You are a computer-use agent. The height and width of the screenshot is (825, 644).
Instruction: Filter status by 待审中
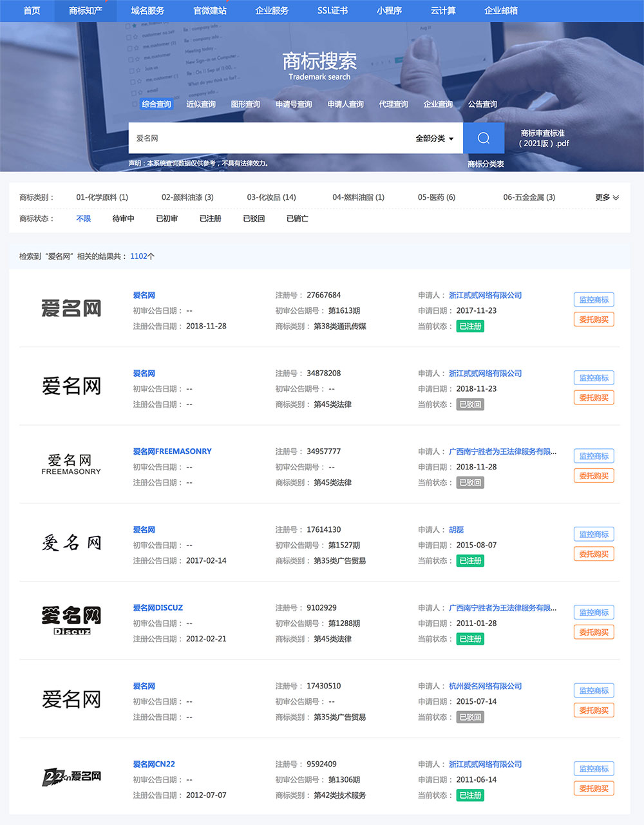123,219
